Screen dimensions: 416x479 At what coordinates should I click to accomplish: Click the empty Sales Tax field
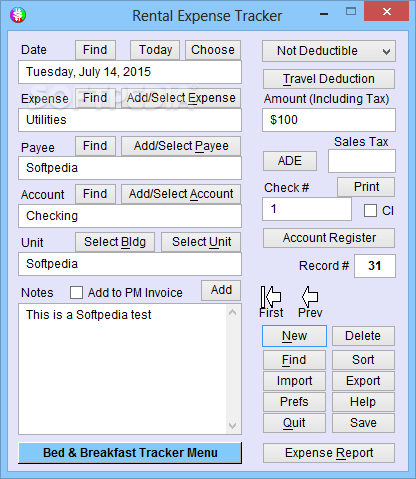click(362, 161)
